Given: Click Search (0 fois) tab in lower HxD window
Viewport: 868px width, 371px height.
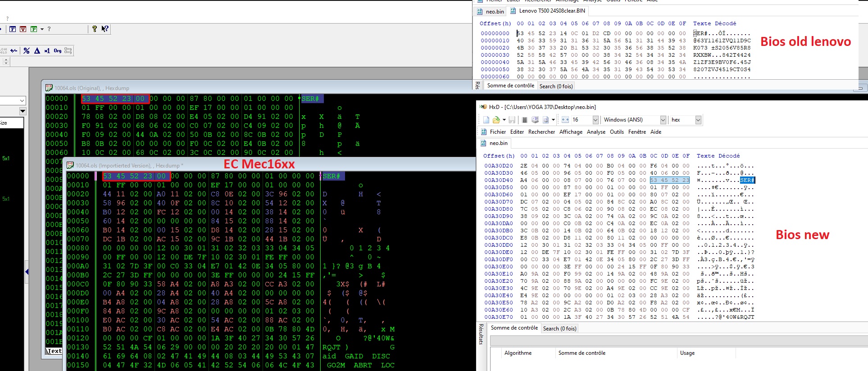Looking at the screenshot, I should click(x=559, y=329).
